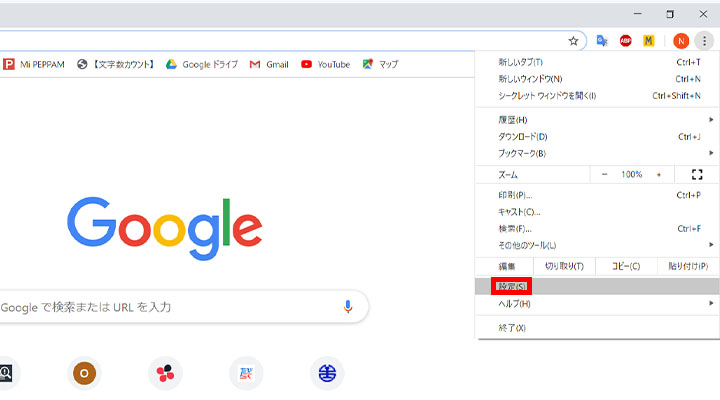Open the blue globe-logo shortcut tile

pyautogui.click(x=327, y=373)
